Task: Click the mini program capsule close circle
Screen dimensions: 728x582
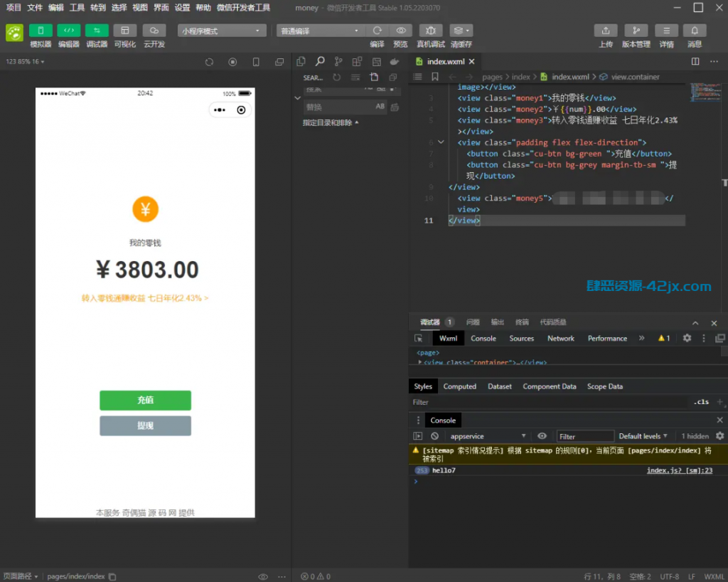Action: point(241,110)
